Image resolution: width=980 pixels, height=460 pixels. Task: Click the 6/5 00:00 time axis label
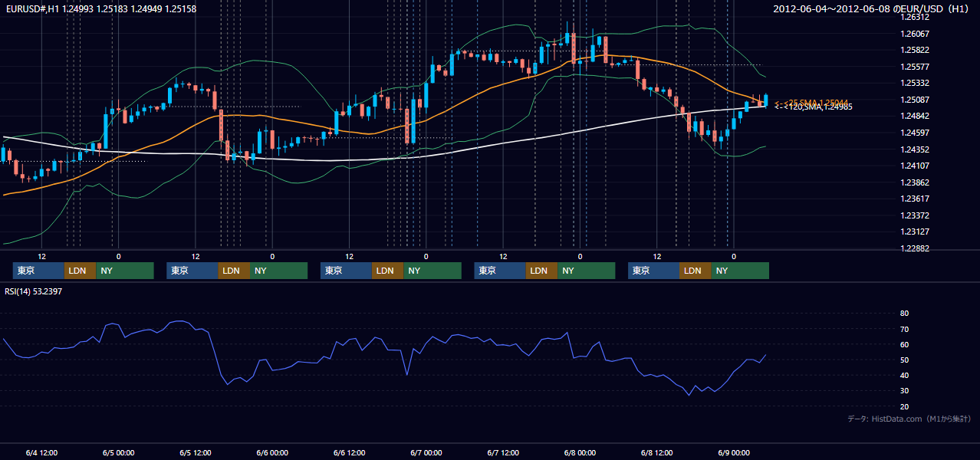(x=118, y=452)
